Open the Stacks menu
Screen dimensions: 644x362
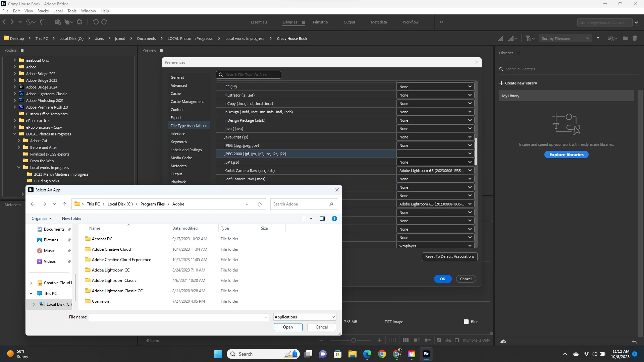(43, 11)
